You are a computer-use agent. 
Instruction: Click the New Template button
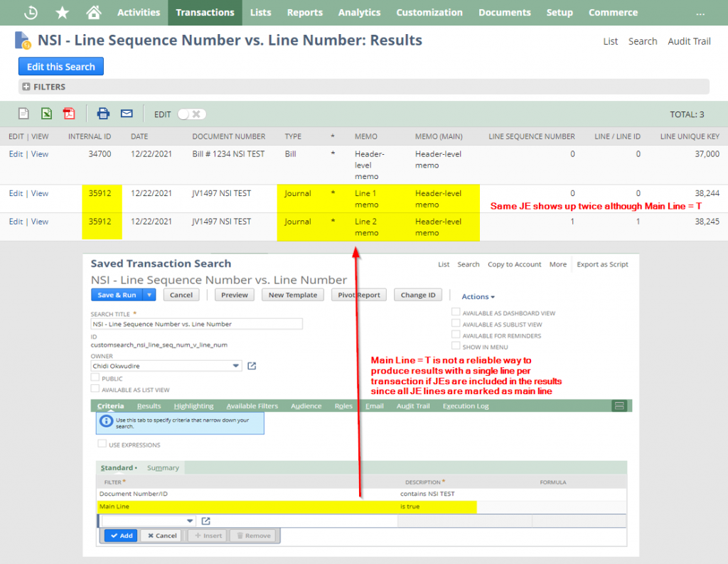[x=292, y=295]
